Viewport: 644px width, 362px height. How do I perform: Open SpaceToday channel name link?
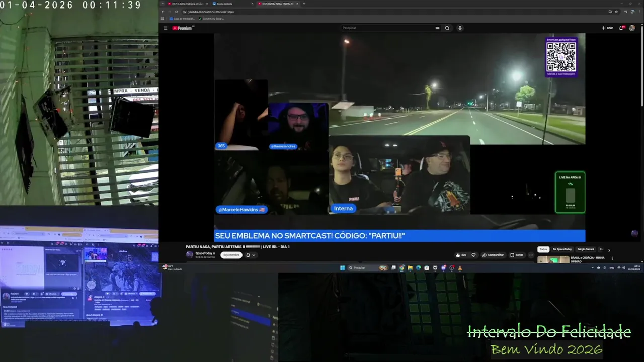204,253
